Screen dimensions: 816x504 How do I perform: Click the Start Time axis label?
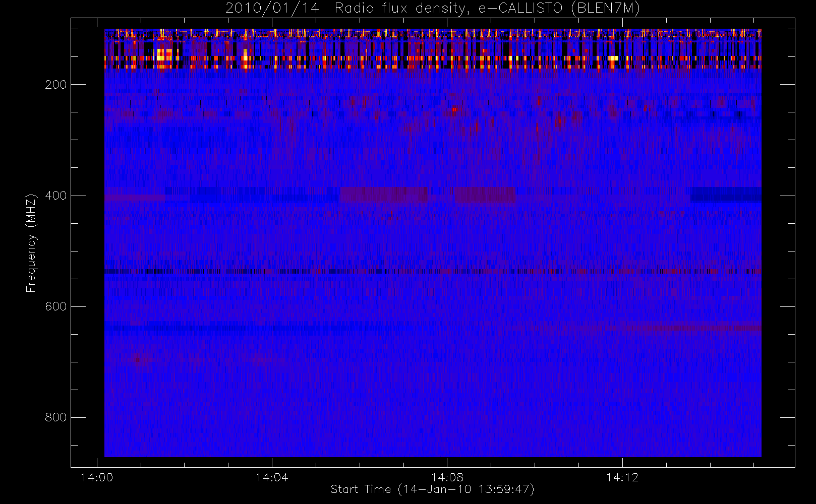[433, 489]
